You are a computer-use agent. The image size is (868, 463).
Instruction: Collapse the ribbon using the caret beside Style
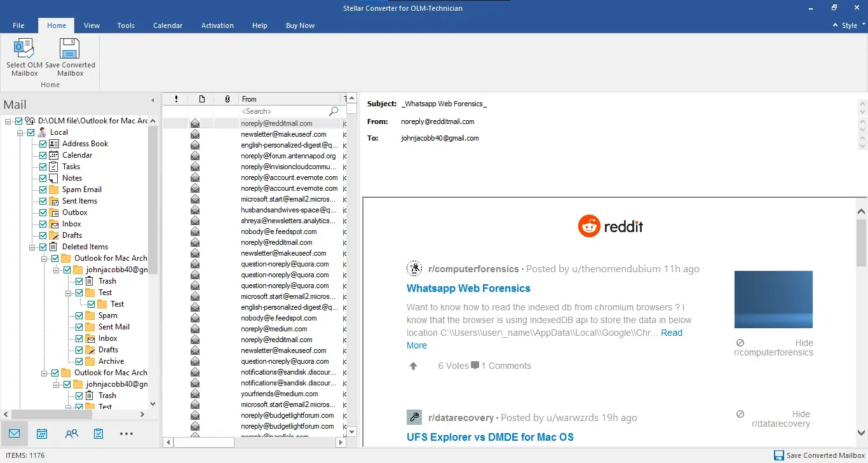click(836, 25)
